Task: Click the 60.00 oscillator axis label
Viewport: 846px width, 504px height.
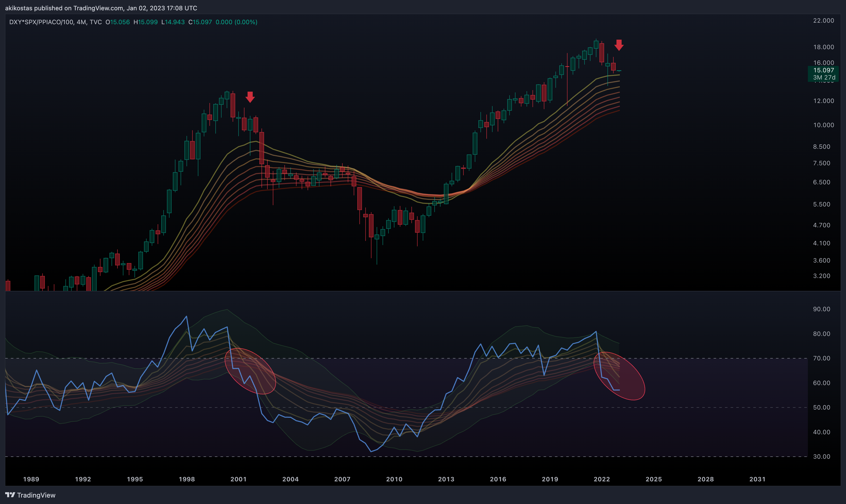Action: tap(822, 383)
